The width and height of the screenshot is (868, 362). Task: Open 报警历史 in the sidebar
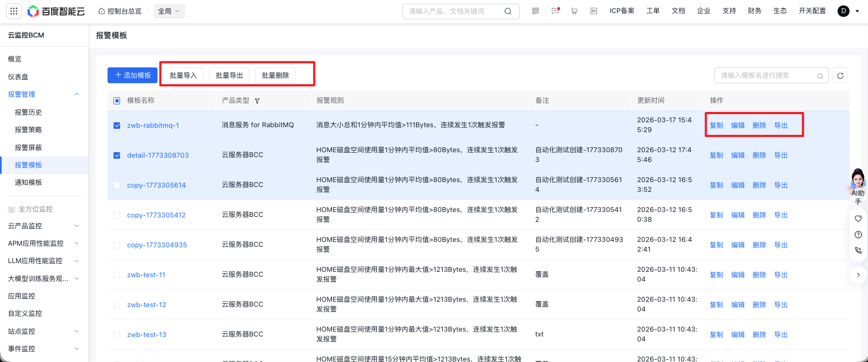[28, 113]
